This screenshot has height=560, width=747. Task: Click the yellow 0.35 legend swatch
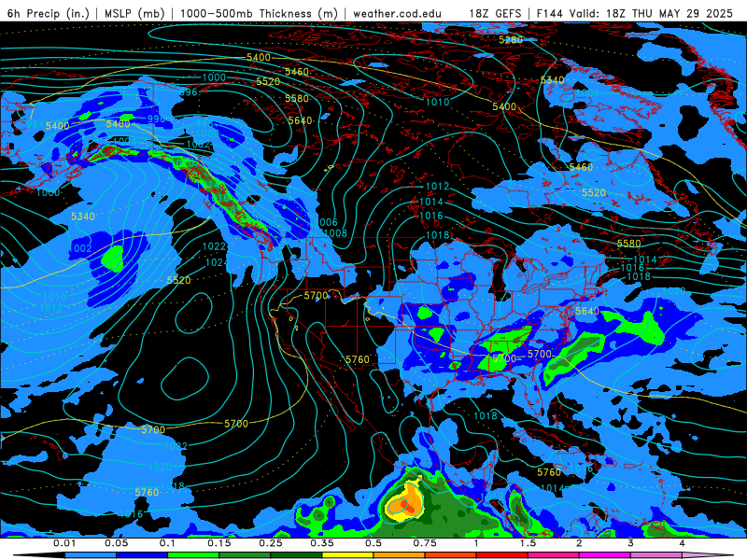(x=347, y=555)
